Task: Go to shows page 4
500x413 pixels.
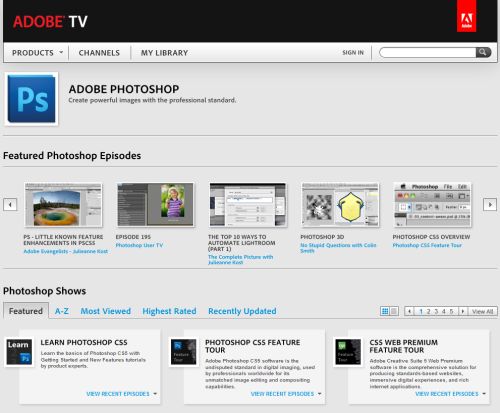Action: click(444, 311)
